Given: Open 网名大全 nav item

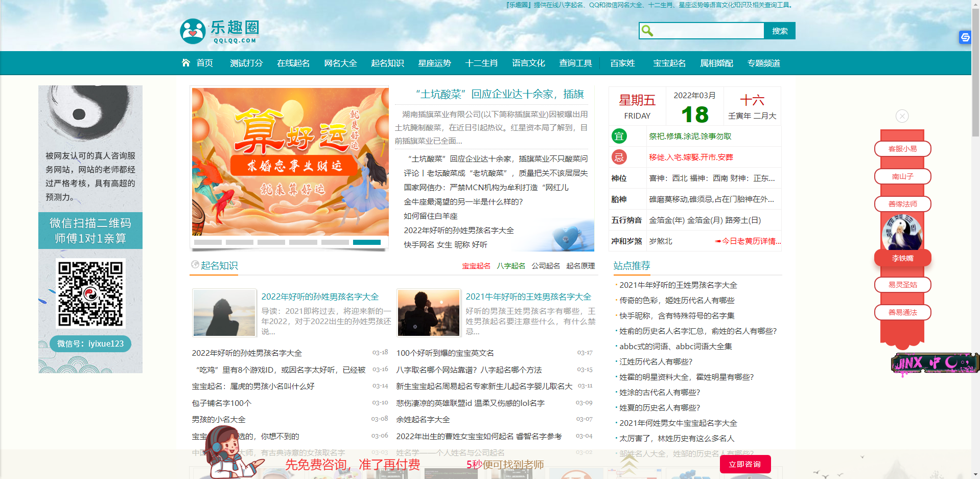Looking at the screenshot, I should [x=340, y=63].
